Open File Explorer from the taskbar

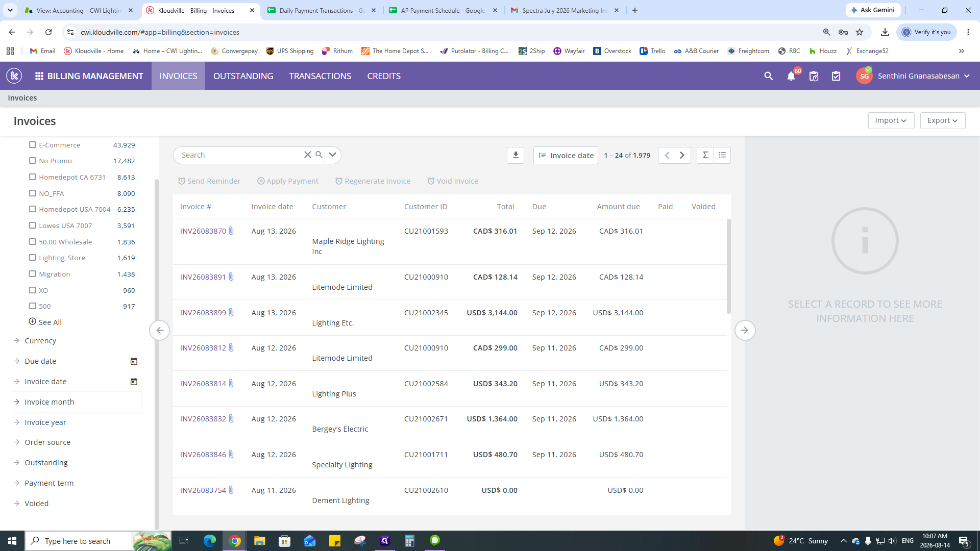click(260, 541)
